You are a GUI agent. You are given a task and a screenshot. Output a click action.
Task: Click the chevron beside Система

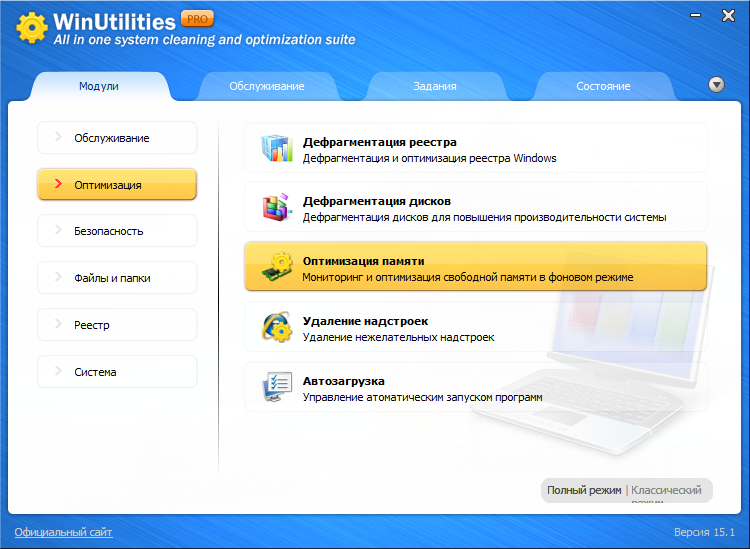click(x=58, y=371)
